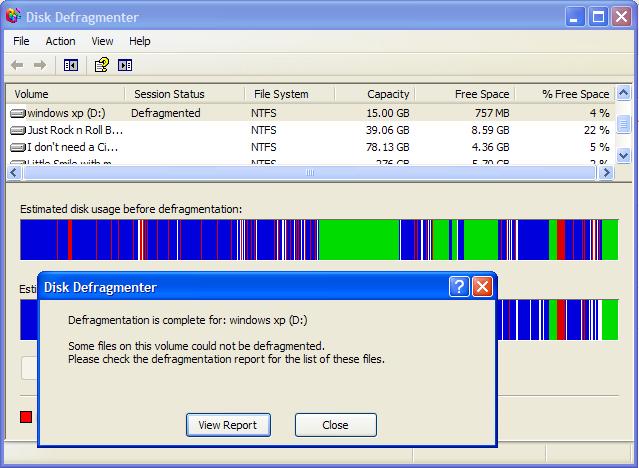Sort by the Free Space column header

click(x=465, y=94)
